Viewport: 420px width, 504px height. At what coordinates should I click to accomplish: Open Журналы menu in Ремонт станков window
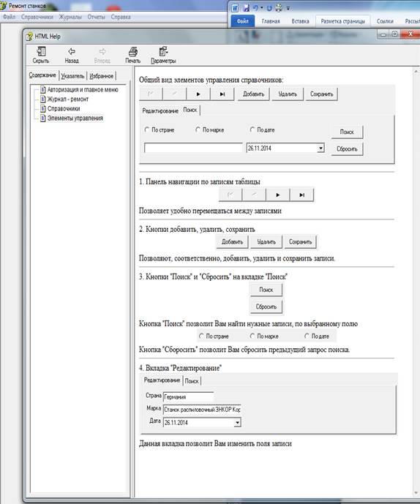[70, 17]
